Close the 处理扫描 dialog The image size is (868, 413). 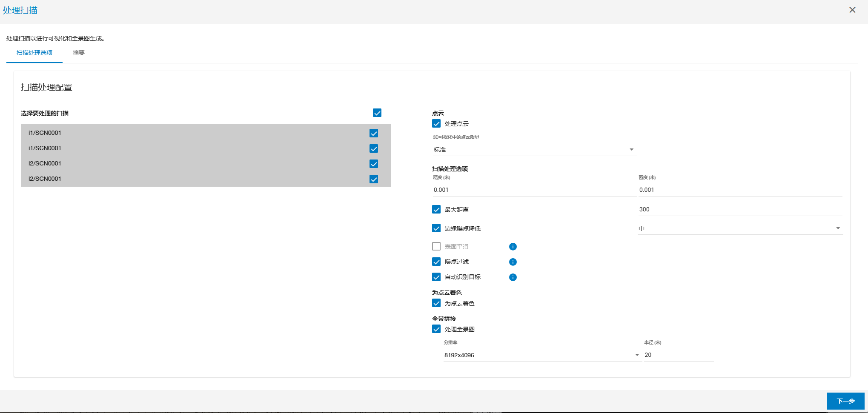click(x=852, y=10)
